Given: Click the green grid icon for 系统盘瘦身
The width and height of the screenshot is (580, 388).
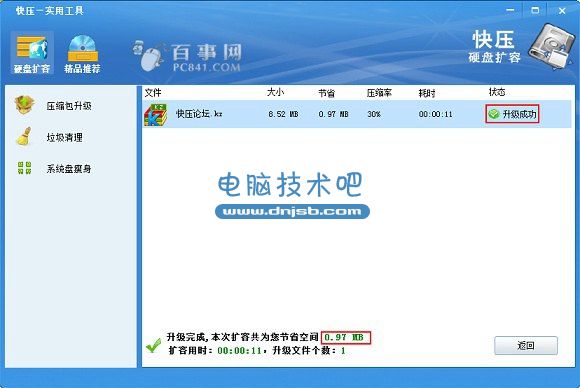Looking at the screenshot, I should (24, 168).
